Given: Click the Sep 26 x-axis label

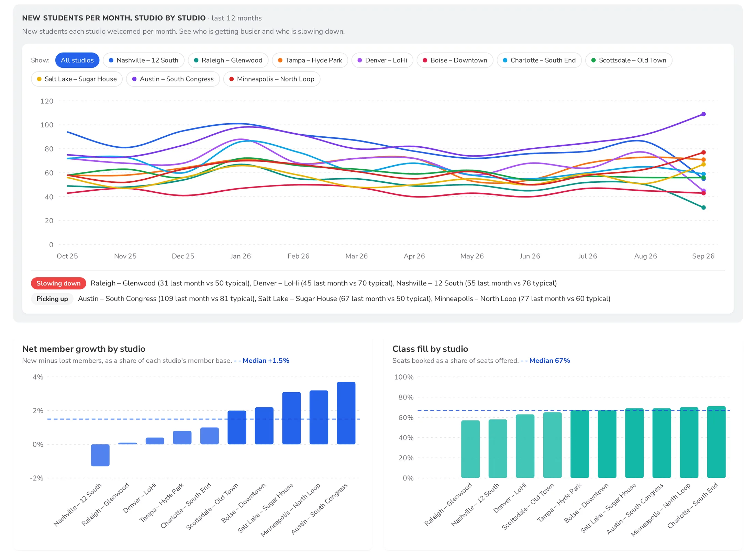Looking at the screenshot, I should pos(703,256).
